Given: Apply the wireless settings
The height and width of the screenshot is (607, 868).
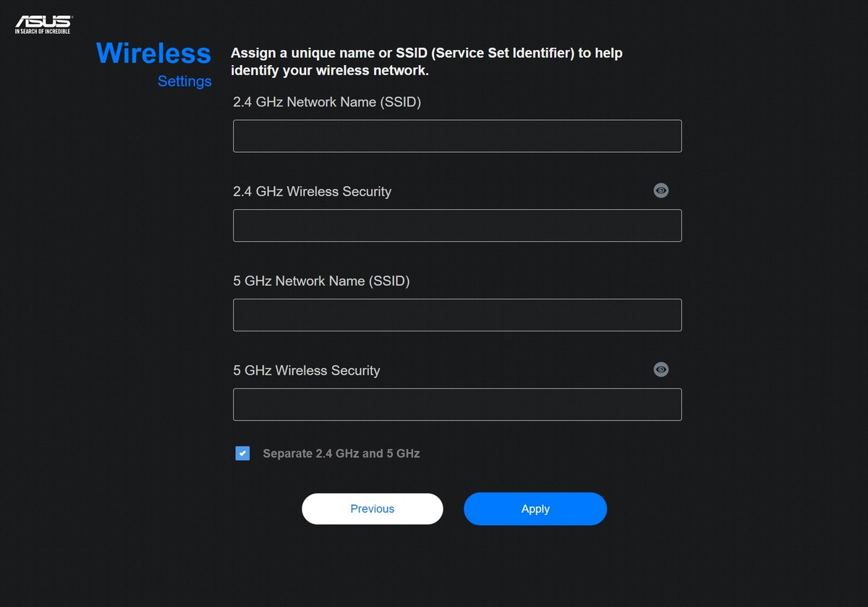Looking at the screenshot, I should click(535, 509).
